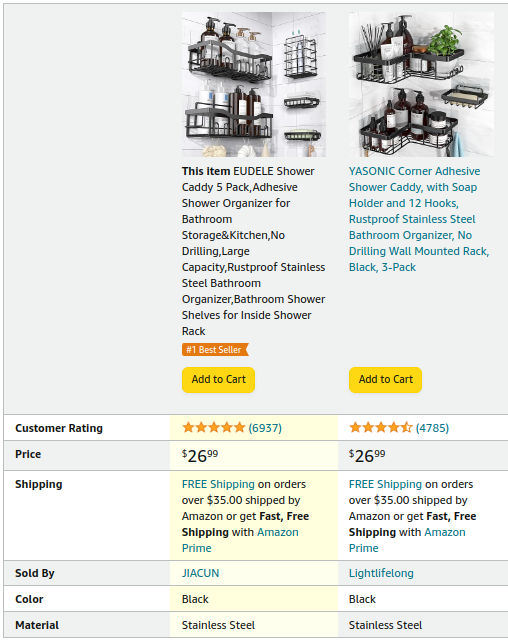Open FREE Shipping link for EUDELE item

(218, 484)
